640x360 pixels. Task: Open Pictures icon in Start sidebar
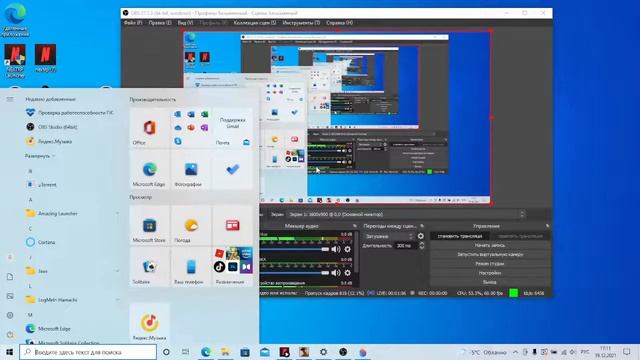(x=10, y=296)
